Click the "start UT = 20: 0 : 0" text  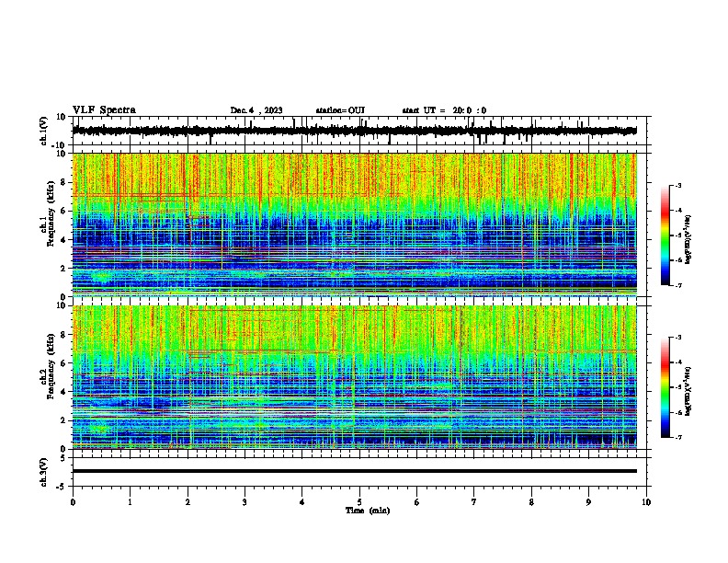tap(444, 110)
